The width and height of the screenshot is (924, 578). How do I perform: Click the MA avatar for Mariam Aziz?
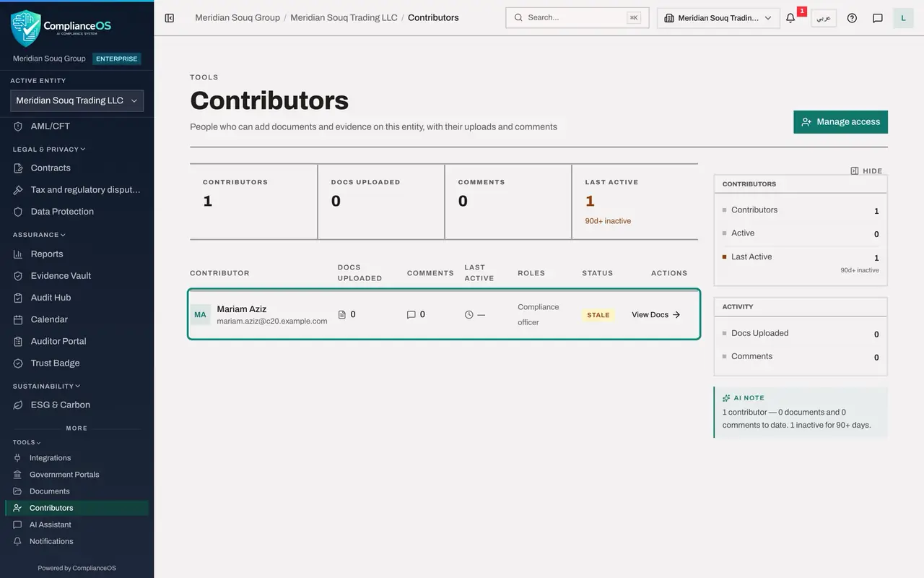pos(200,315)
